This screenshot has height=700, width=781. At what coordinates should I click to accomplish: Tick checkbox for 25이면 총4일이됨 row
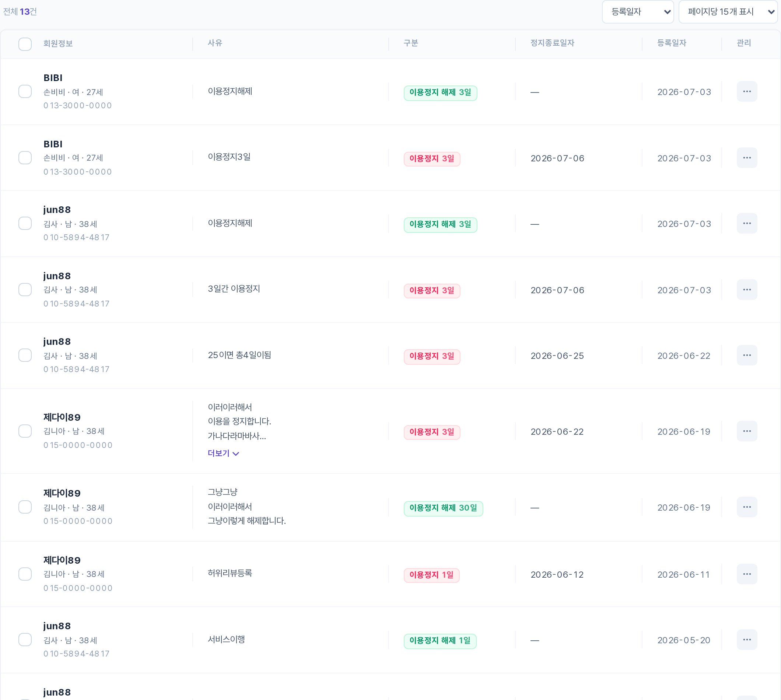25,356
